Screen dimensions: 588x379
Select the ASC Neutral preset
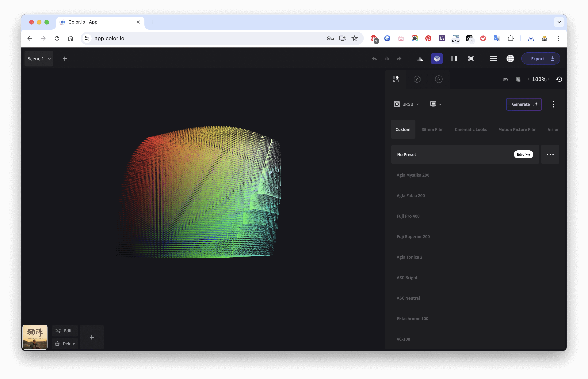pyautogui.click(x=408, y=298)
